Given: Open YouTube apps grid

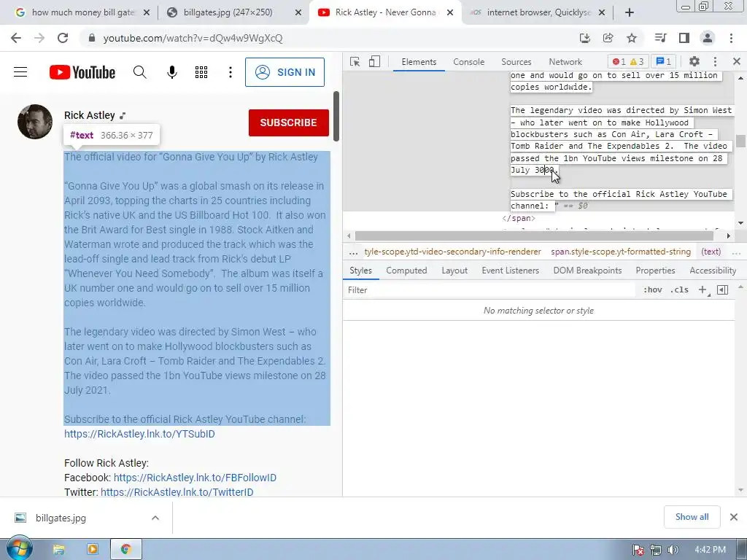Looking at the screenshot, I should coord(201,72).
